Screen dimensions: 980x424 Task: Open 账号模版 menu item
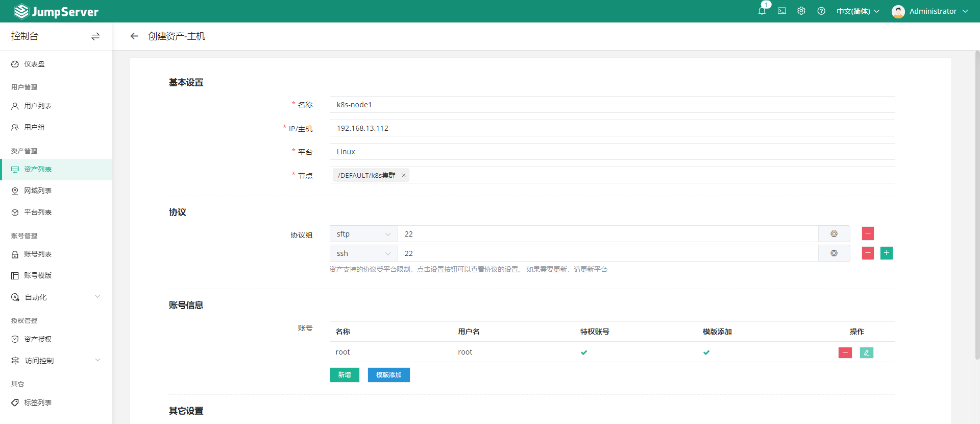[56, 275]
